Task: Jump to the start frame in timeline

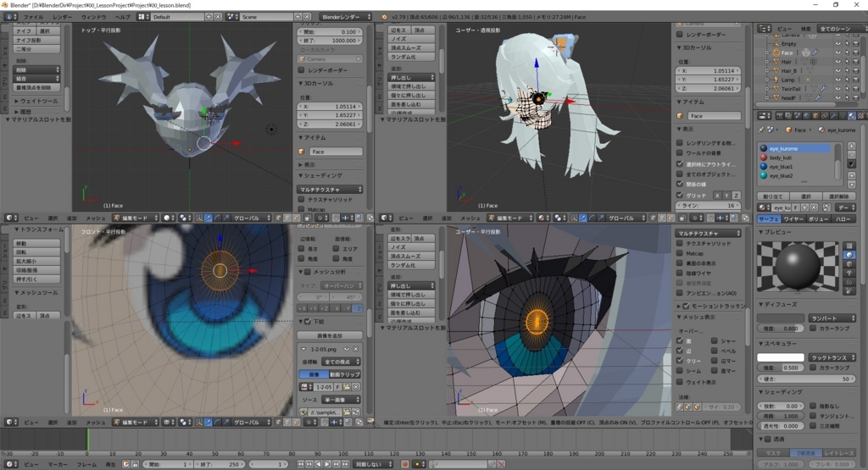Action: point(300,464)
